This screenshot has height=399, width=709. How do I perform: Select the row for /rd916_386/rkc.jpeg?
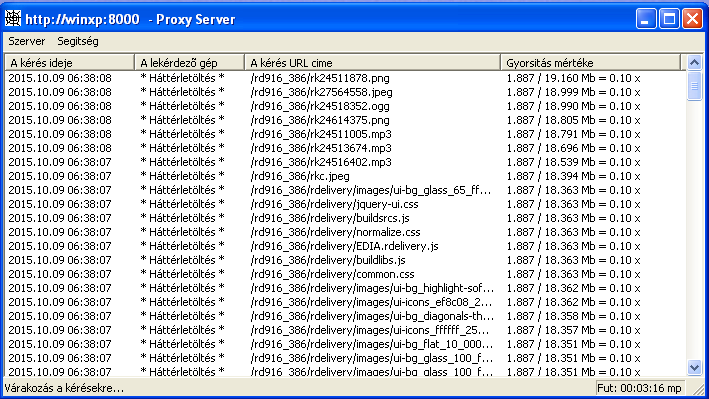pyautogui.click(x=345, y=176)
